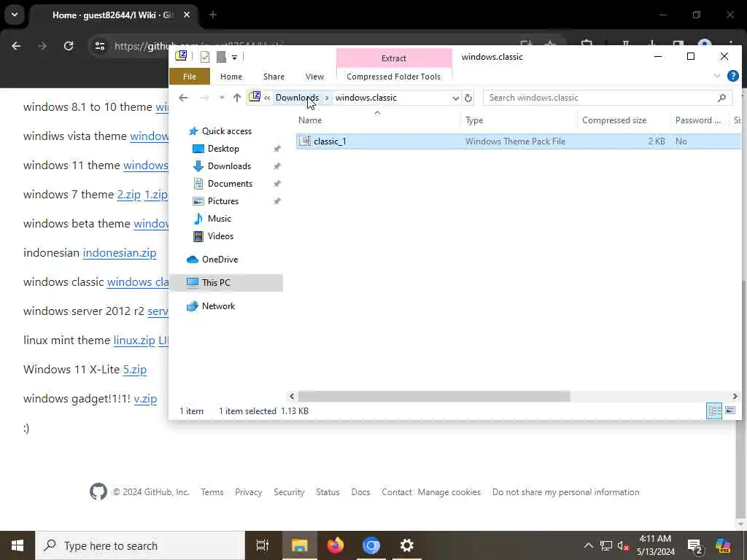
Task: Open Music in navigation pane
Action: (219, 219)
